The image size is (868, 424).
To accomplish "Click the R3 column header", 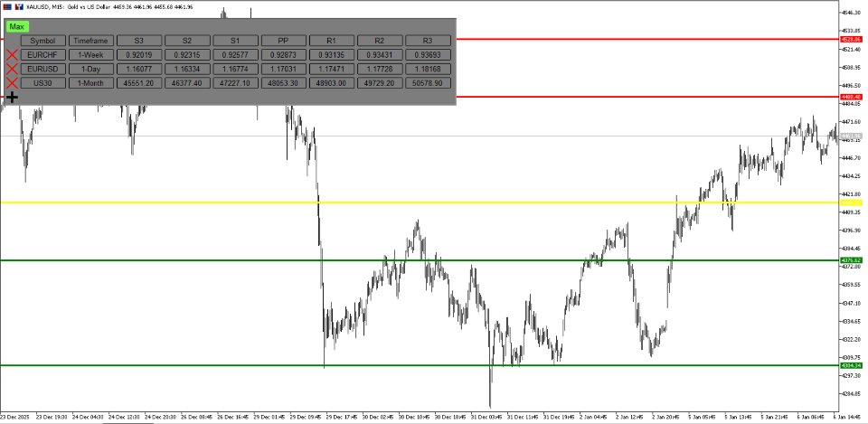I will pyautogui.click(x=429, y=41).
